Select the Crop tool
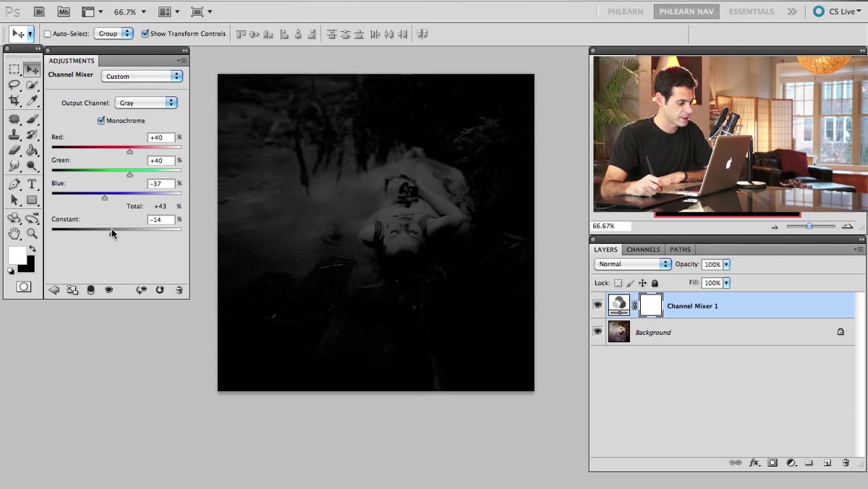The width and height of the screenshot is (868, 489). [x=14, y=101]
